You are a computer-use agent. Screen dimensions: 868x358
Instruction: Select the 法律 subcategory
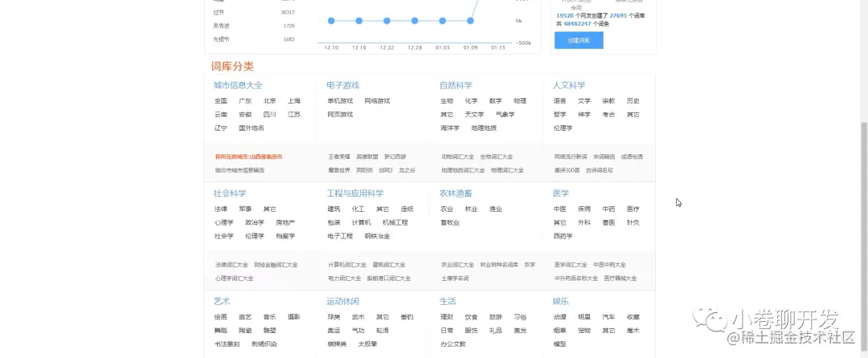(220, 210)
